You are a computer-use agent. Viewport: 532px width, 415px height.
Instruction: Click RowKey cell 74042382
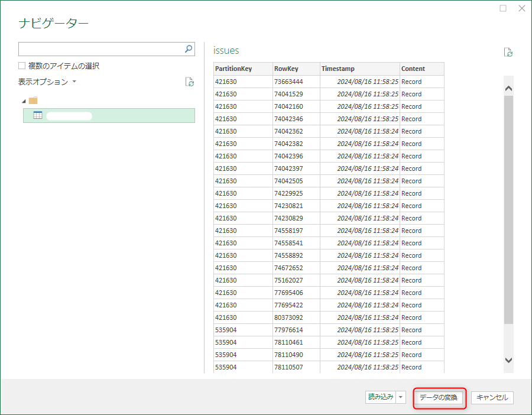(x=296, y=144)
